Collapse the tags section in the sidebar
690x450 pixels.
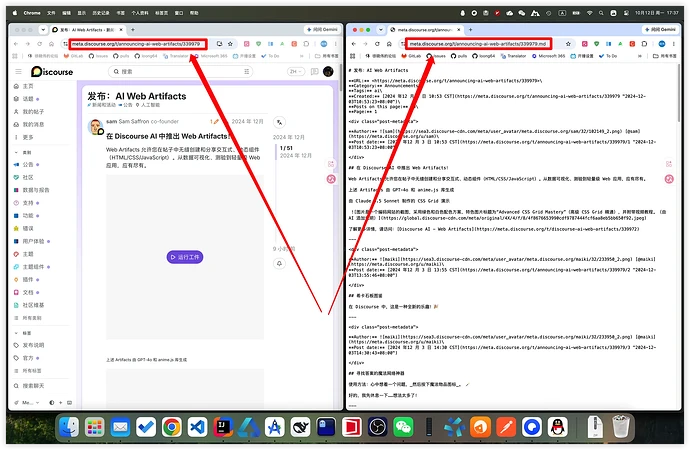[x=16, y=333]
